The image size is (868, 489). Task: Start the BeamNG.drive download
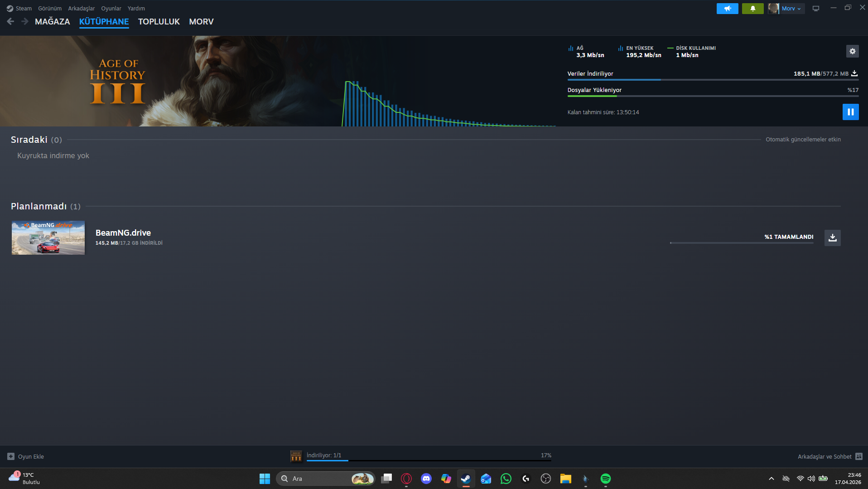(833, 237)
